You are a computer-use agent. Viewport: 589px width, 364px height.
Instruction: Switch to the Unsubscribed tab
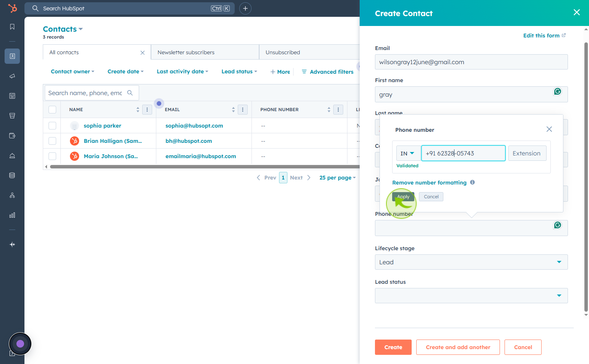[310, 52]
